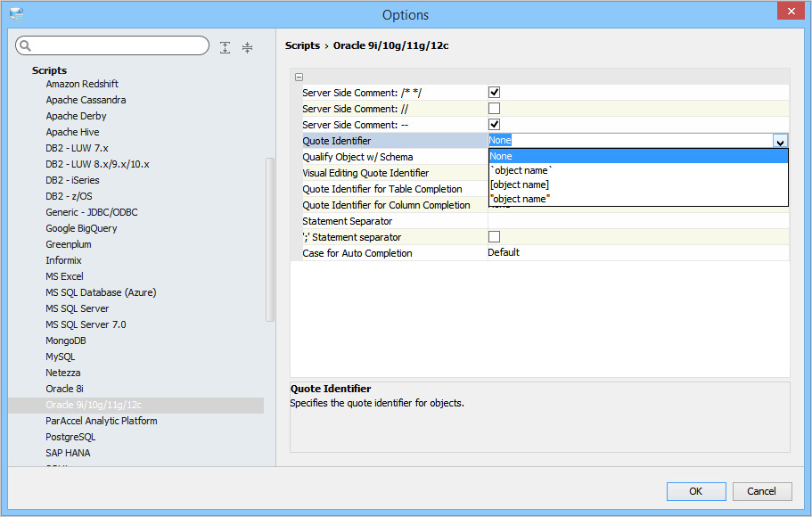The image size is (812, 517).
Task: Choose the [object name] dropdown option
Action: pos(520,185)
